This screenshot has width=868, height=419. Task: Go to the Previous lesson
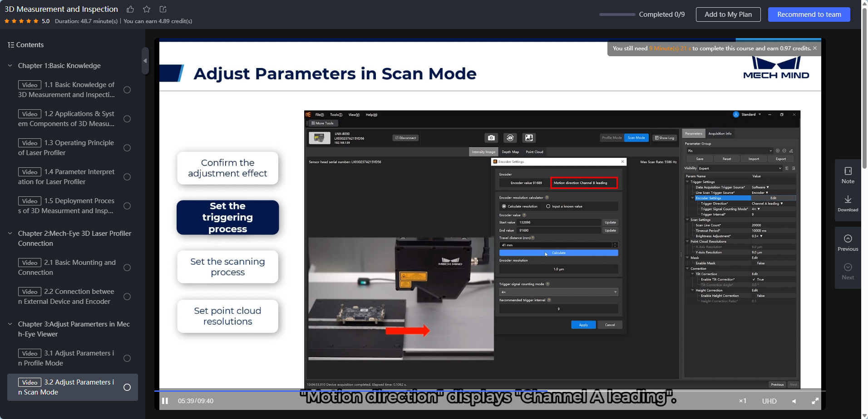tap(848, 243)
